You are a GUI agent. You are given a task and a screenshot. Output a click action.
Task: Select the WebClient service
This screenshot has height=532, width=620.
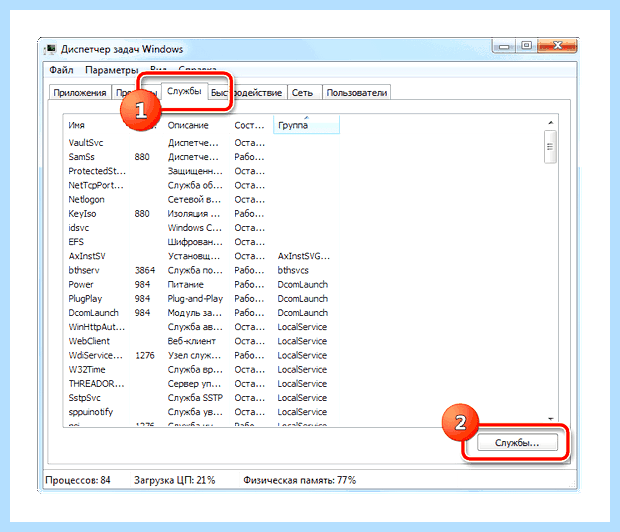89,341
